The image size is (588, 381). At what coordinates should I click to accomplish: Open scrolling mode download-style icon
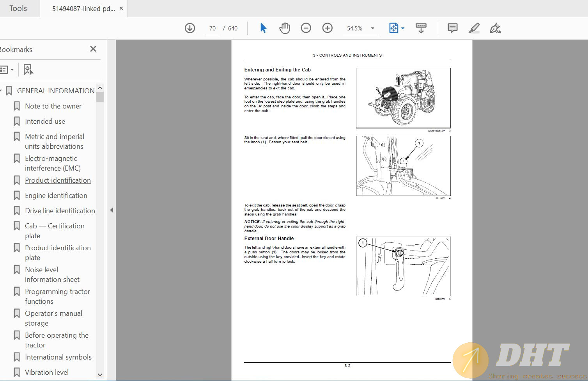421,28
